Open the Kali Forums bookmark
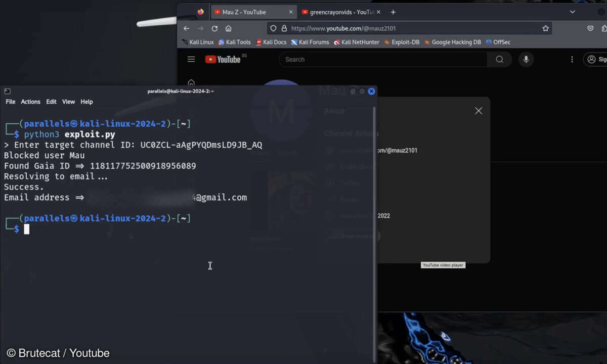The height and width of the screenshot is (364, 607). 310,42
